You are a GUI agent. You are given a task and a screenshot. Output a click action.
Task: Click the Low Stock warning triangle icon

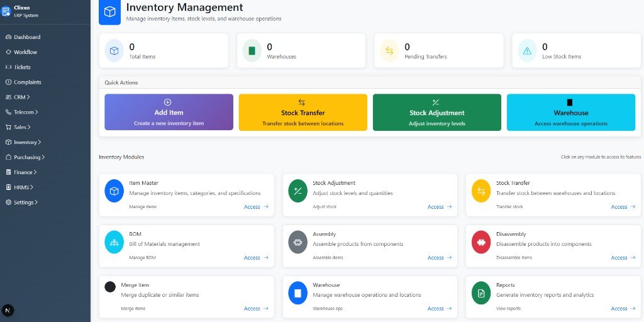527,50
